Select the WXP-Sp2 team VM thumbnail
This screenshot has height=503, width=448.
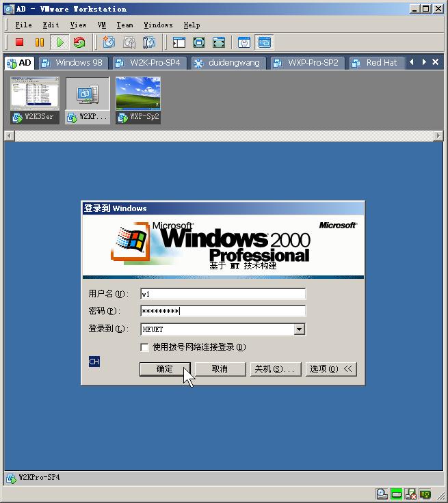tap(138, 100)
